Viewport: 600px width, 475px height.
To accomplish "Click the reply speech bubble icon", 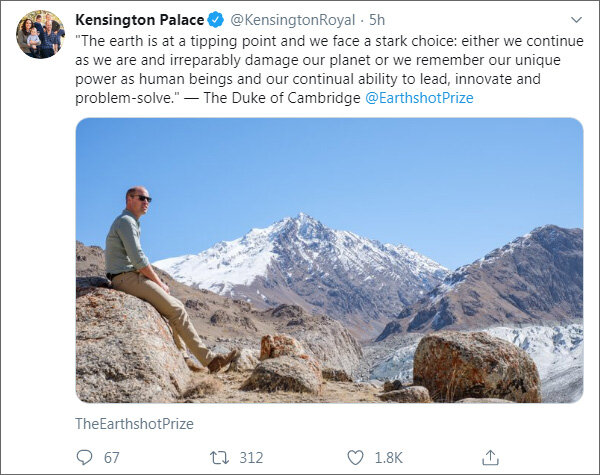I will point(84,457).
